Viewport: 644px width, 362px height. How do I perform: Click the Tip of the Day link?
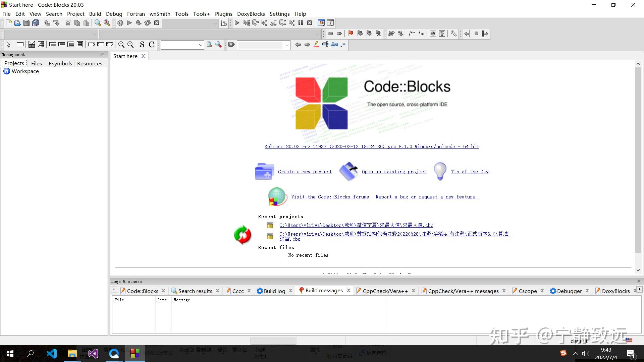[x=470, y=172]
